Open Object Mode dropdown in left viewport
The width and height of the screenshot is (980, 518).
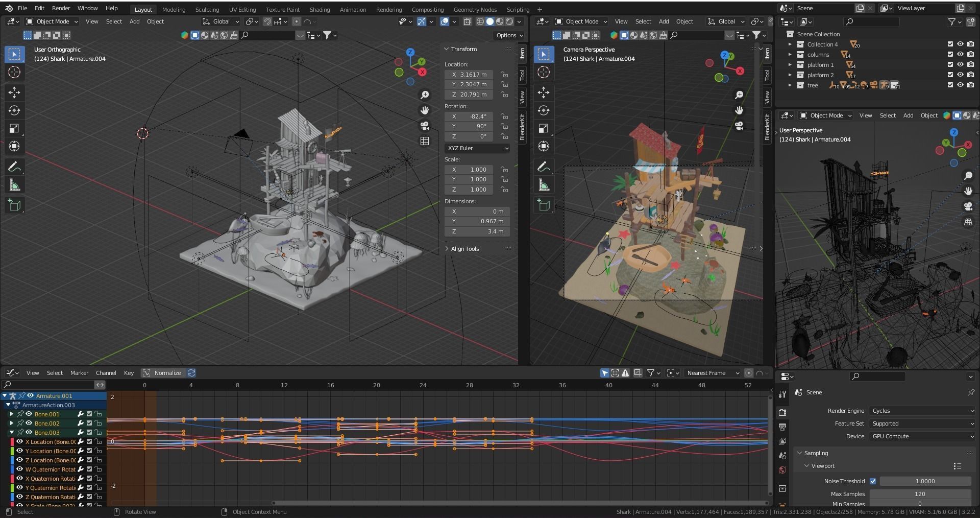point(52,21)
